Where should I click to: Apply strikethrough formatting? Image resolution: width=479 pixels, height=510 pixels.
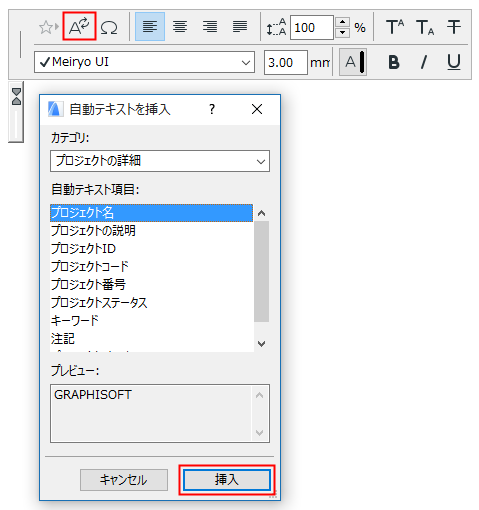click(454, 27)
